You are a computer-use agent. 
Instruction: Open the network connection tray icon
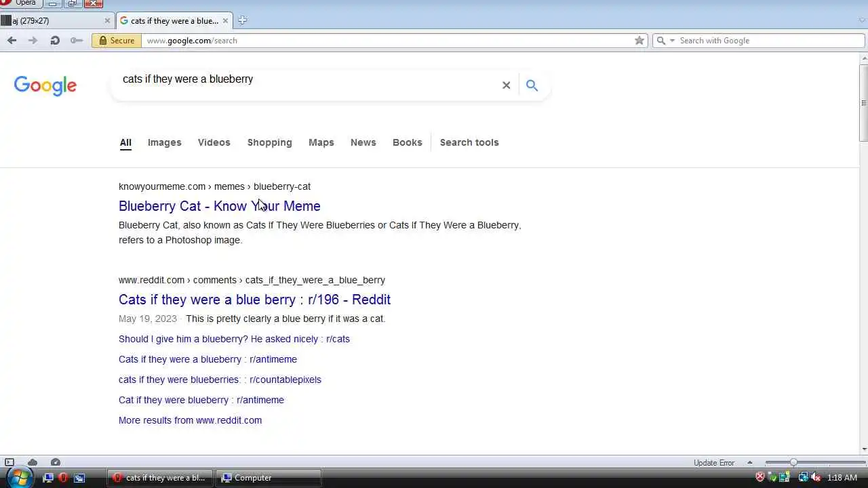(804, 478)
